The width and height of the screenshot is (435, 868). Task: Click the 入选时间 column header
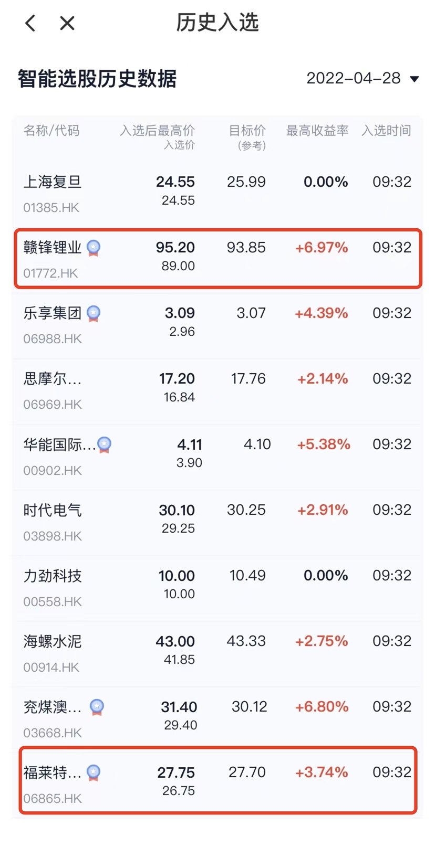coord(386,131)
